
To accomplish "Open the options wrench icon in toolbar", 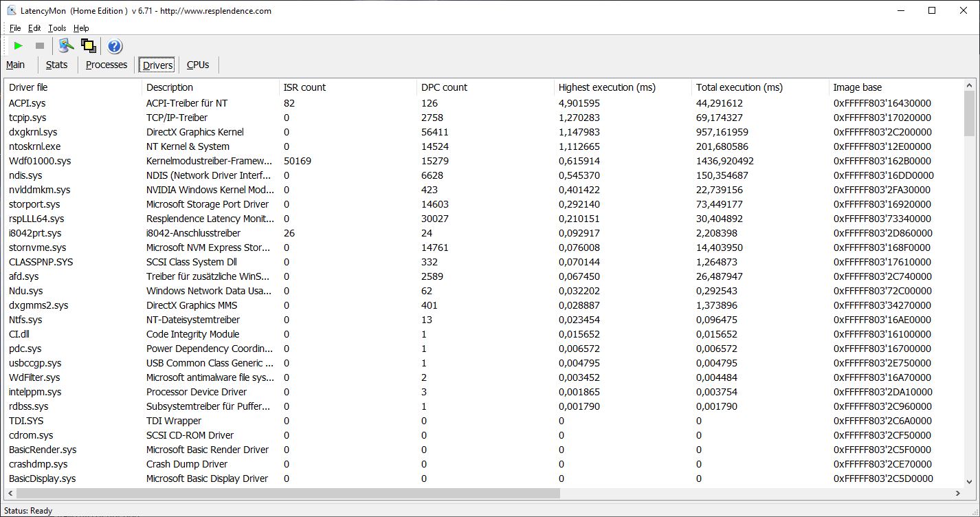I will click(66, 46).
